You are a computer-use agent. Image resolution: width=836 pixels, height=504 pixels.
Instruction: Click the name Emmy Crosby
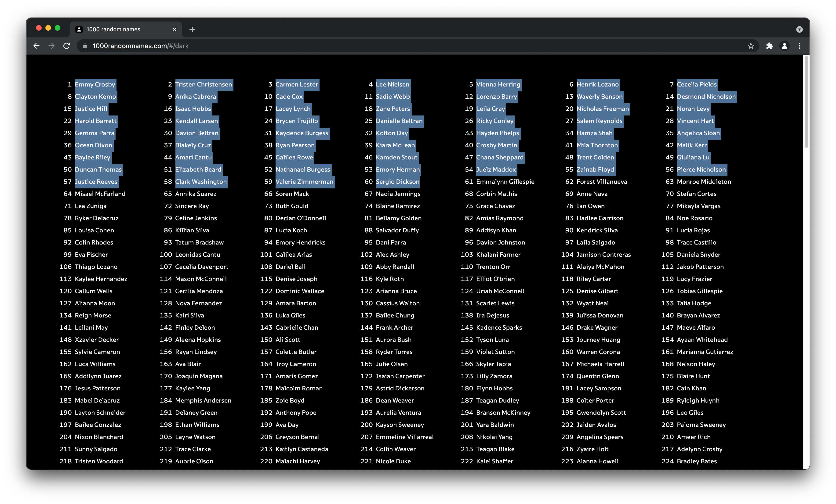point(95,84)
